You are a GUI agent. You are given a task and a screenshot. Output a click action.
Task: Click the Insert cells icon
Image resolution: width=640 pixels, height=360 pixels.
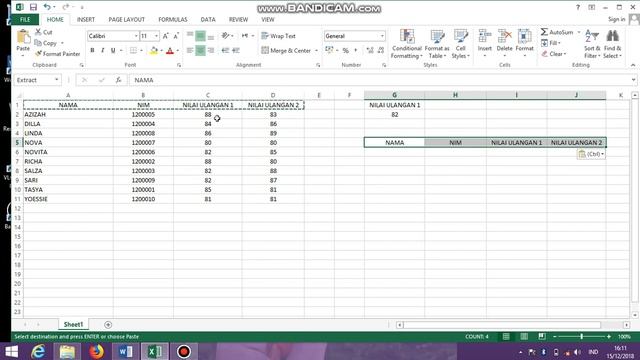point(484,37)
